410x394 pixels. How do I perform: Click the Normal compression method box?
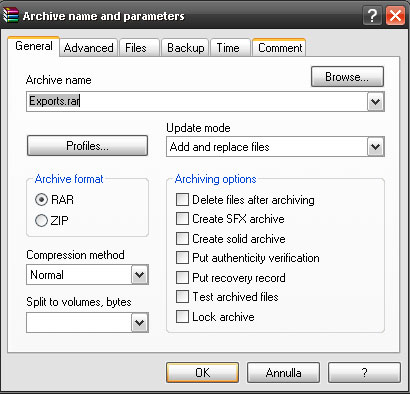click(87, 275)
